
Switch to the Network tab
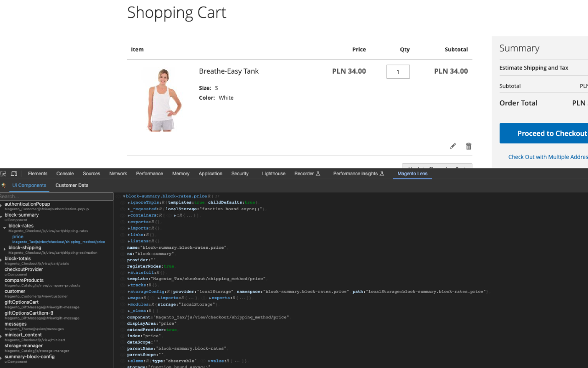118,174
